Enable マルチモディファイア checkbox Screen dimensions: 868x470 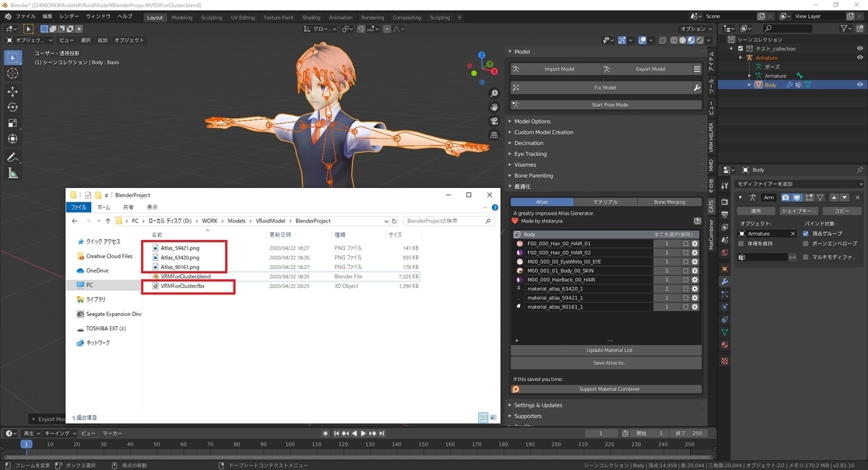pos(806,257)
